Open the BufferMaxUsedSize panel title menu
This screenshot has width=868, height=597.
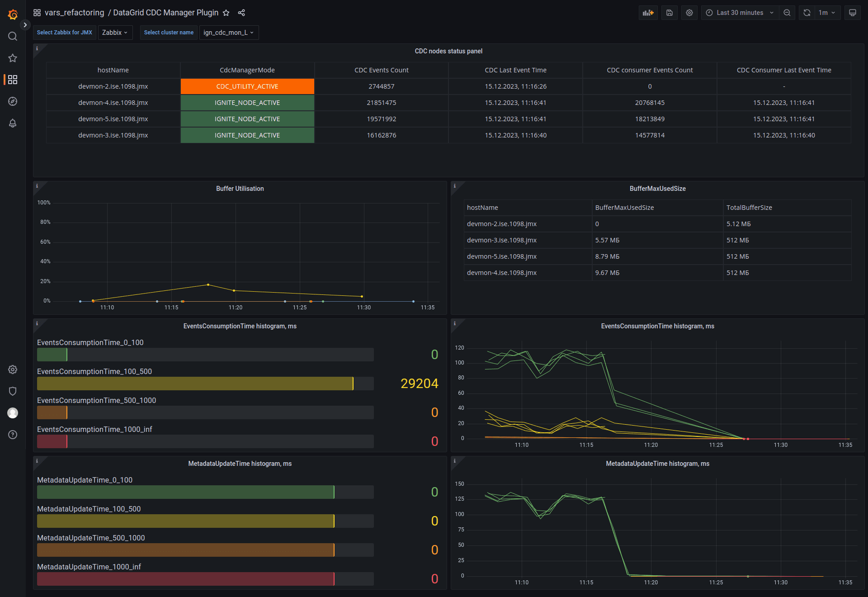click(x=658, y=189)
